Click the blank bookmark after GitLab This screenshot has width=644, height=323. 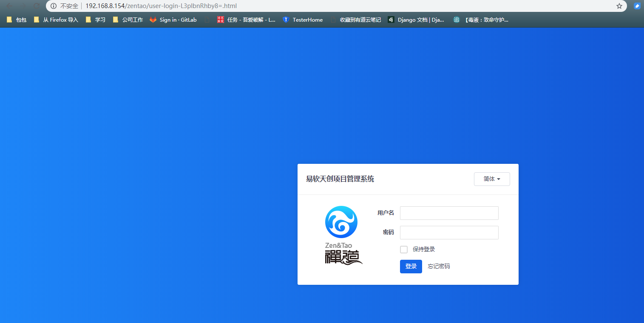(x=207, y=20)
